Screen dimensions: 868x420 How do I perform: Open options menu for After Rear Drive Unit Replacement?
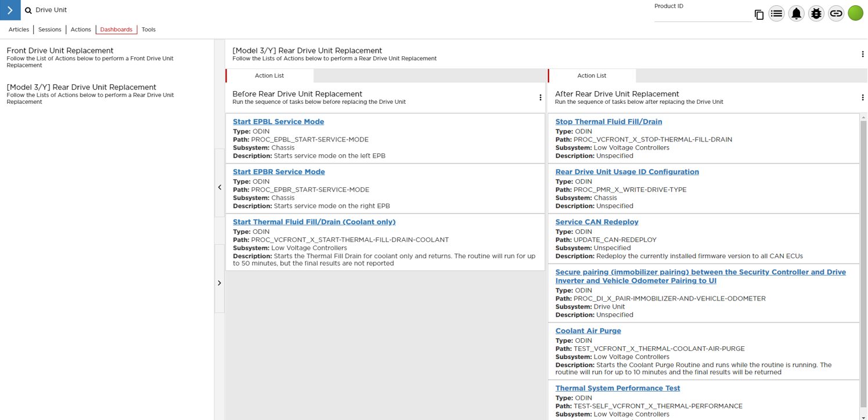863,97
